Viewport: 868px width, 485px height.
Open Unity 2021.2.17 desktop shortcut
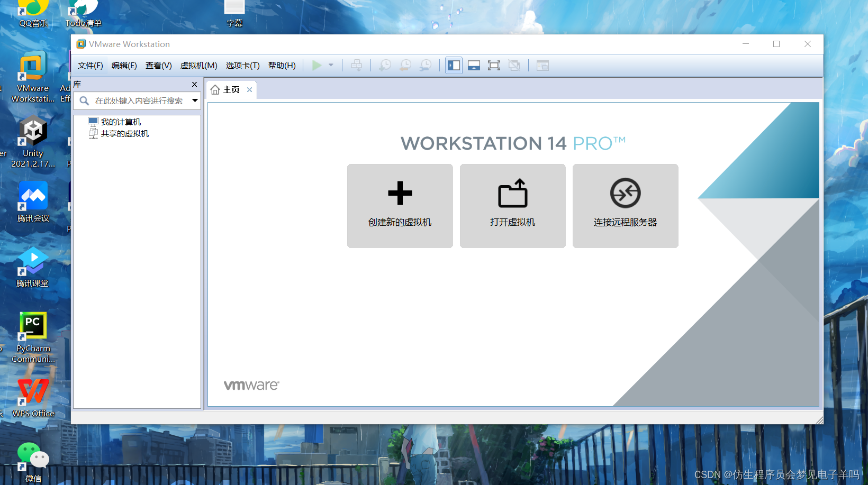[x=33, y=143]
